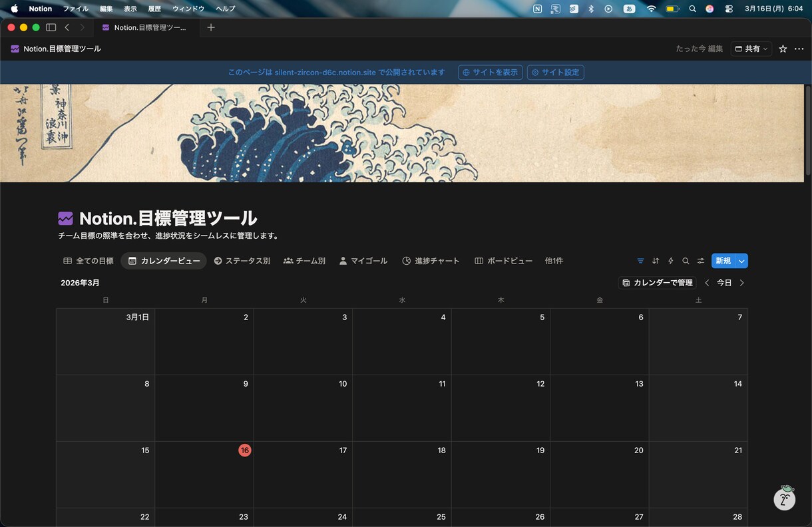Viewport: 812px width, 527px height.
Task: Click the たった今 編集 timestamp
Action: 699,49
